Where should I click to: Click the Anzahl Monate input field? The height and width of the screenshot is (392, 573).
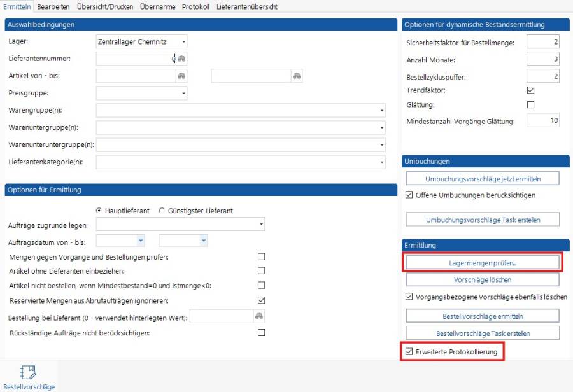click(x=542, y=59)
